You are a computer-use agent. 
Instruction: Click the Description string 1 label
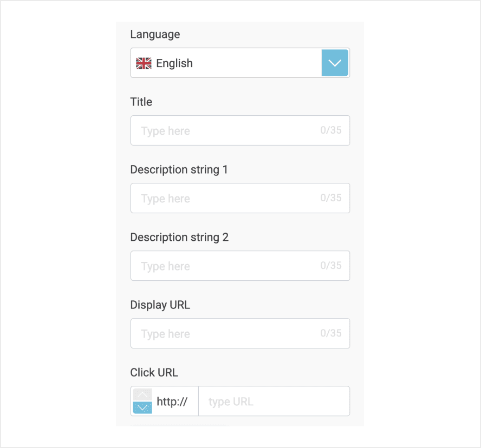179,169
